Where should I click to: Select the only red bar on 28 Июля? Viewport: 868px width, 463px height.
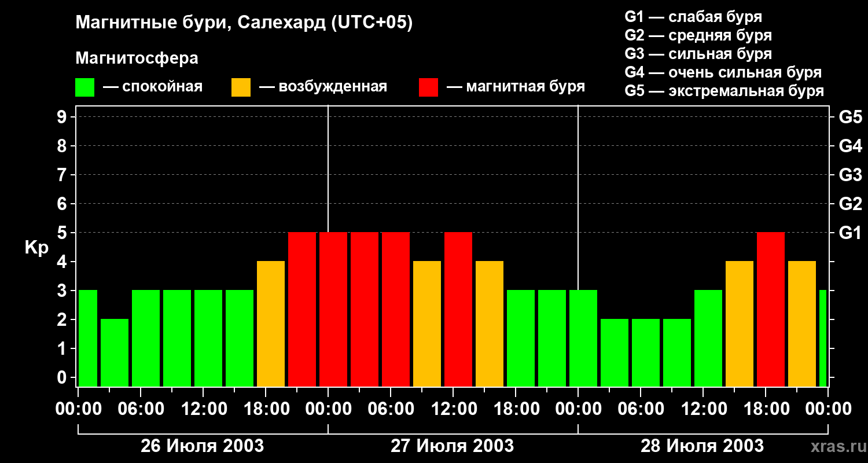click(x=771, y=309)
